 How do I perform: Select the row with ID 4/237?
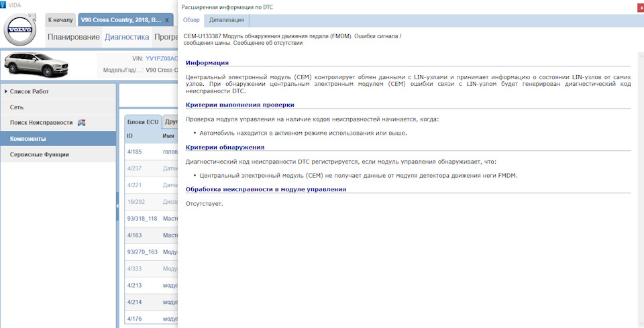click(151, 168)
